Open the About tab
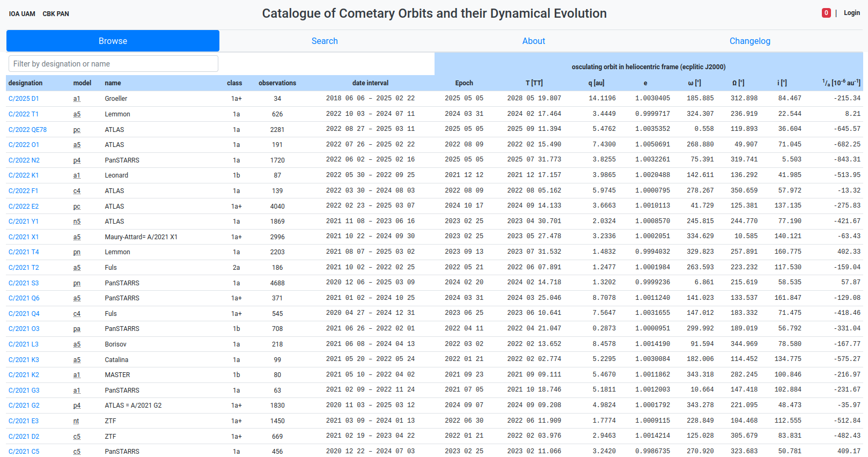Viewport: 868px width, 457px height. point(533,41)
